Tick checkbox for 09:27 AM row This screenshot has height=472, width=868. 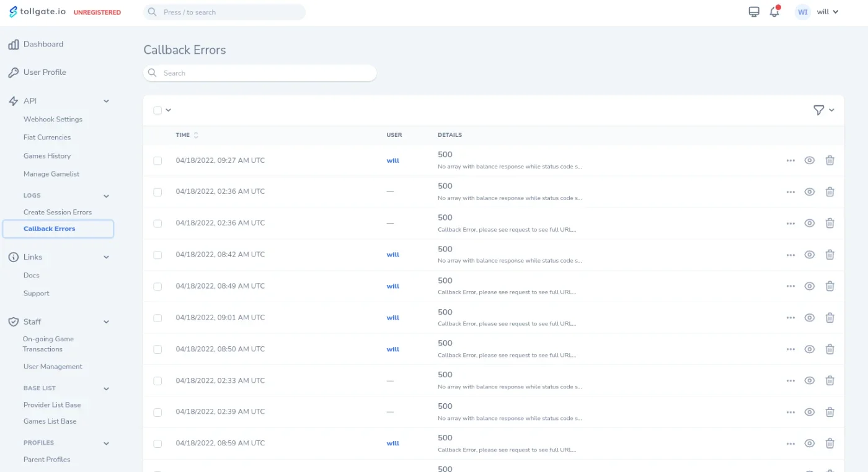coord(157,160)
